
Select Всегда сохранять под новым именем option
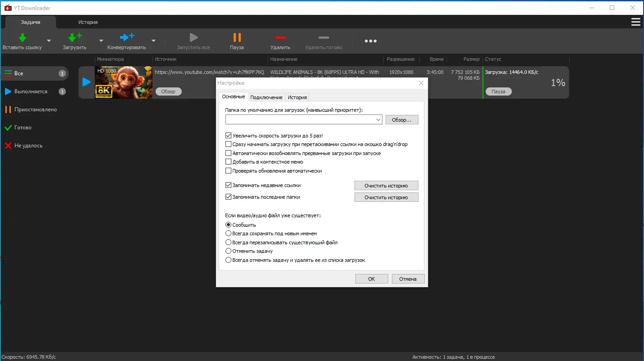[228, 233]
